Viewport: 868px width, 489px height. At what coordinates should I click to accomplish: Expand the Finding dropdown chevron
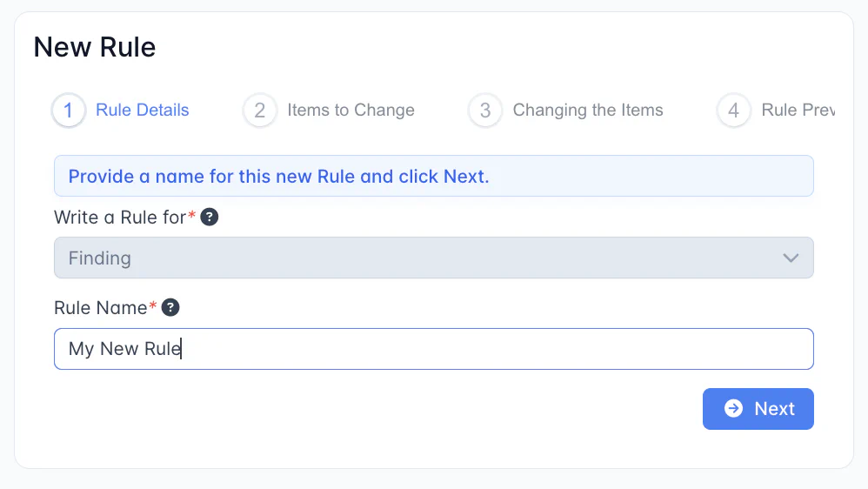(x=791, y=258)
